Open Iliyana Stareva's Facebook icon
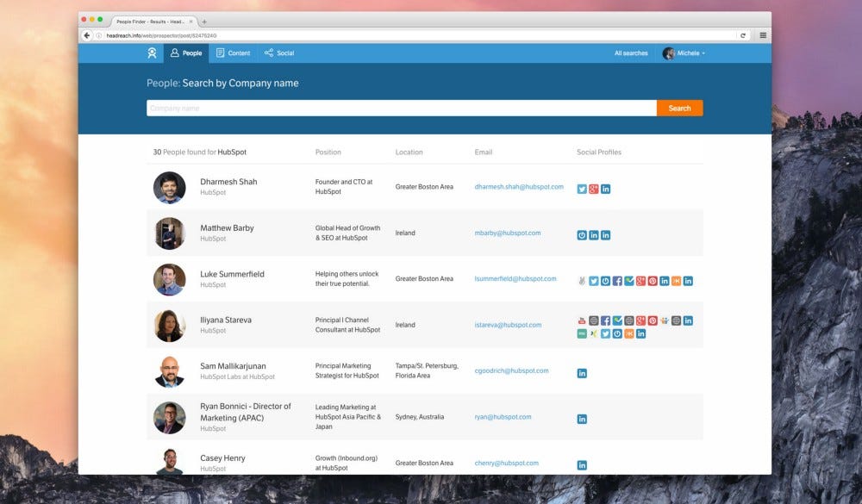862x504 pixels. point(605,320)
